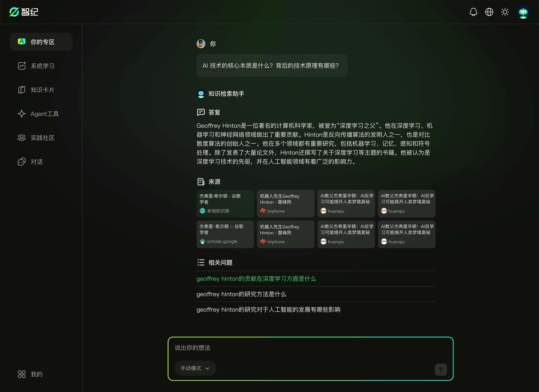Click related question about 研究方法
The width and height of the screenshot is (539, 392).
(x=241, y=294)
